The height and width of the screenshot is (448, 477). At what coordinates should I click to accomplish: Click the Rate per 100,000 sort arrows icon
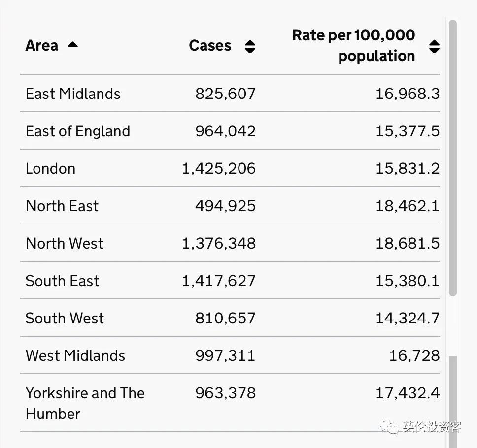434,46
